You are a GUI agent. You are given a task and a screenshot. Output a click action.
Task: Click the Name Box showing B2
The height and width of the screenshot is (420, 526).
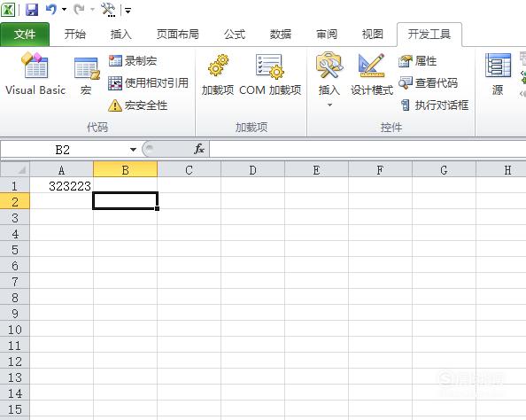(x=63, y=150)
